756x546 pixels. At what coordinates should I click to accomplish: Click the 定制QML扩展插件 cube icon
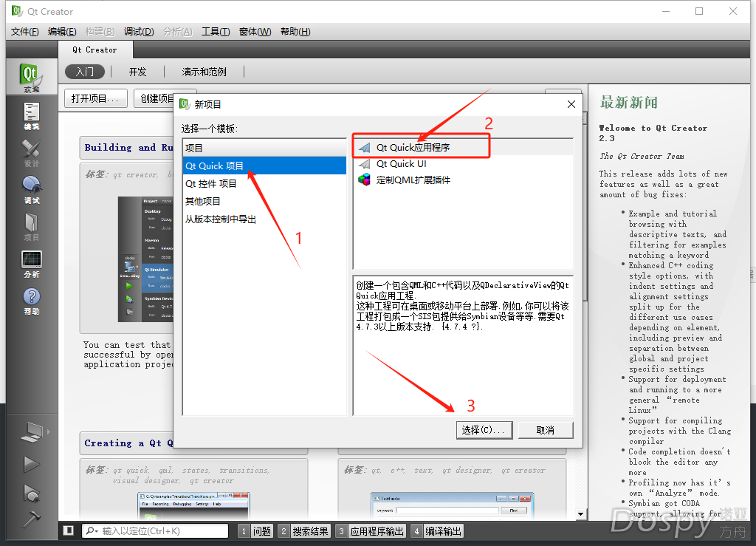365,180
